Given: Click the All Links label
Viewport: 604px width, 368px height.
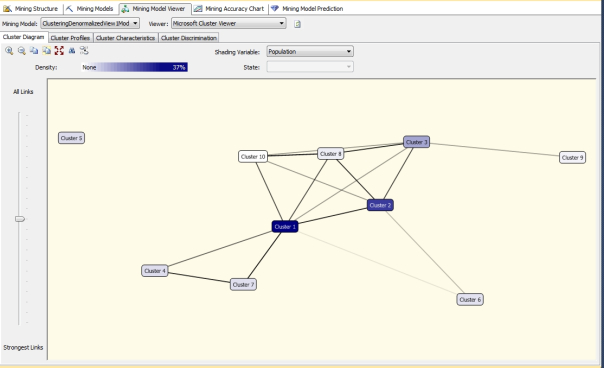Looking at the screenshot, I should [23, 92].
